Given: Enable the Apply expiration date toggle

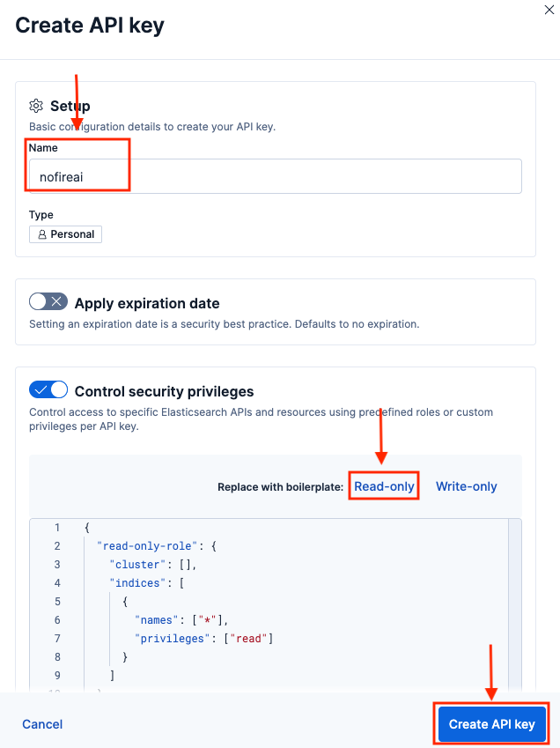Looking at the screenshot, I should tap(48, 301).
